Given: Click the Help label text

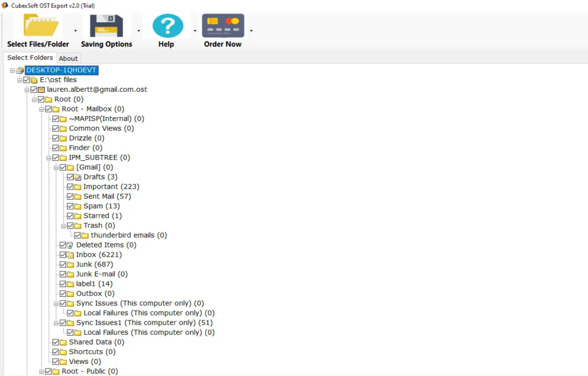Looking at the screenshot, I should (166, 44).
